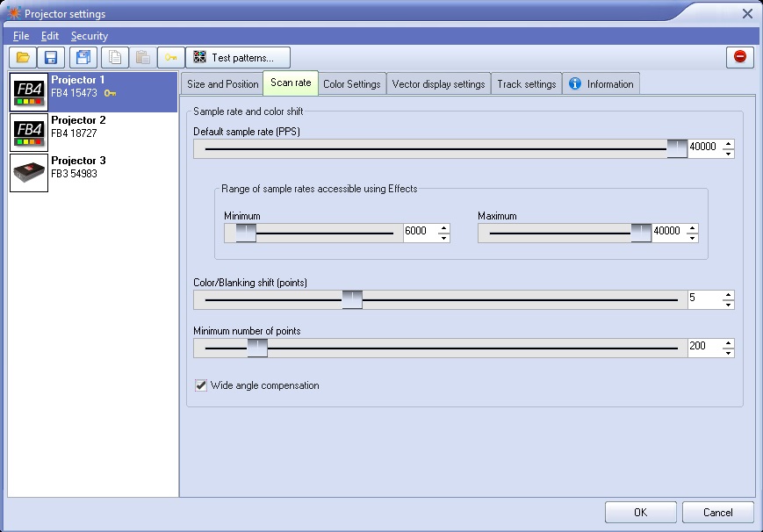Click the save floppy disk icon
Screen dimensions: 763x532
click(x=51, y=57)
